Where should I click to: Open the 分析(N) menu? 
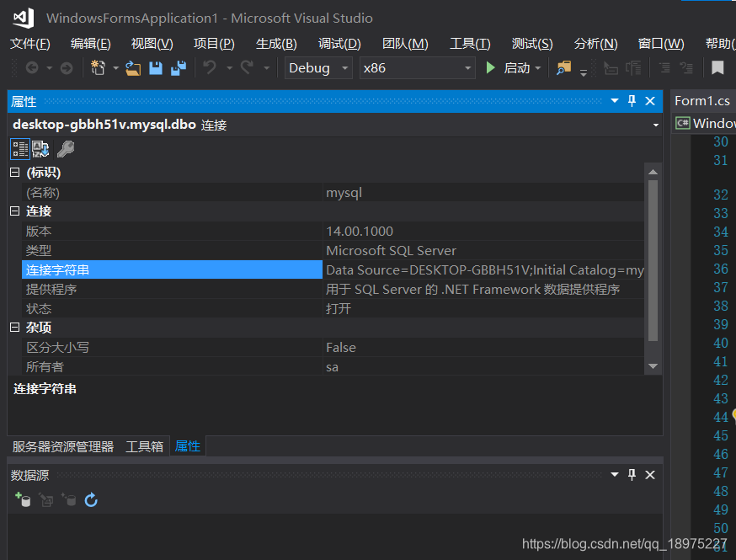click(x=595, y=44)
